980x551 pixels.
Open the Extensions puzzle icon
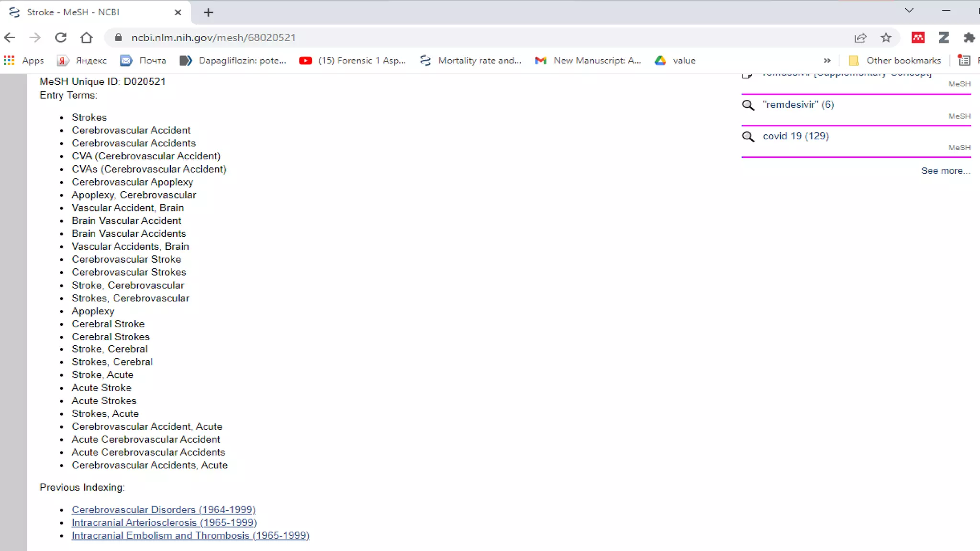969,37
